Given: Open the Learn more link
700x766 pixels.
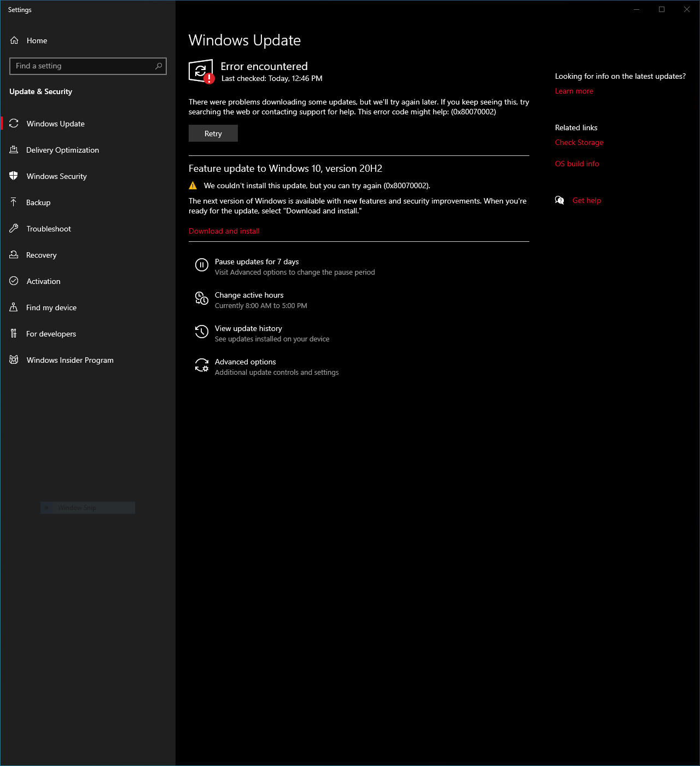Looking at the screenshot, I should pyautogui.click(x=574, y=91).
